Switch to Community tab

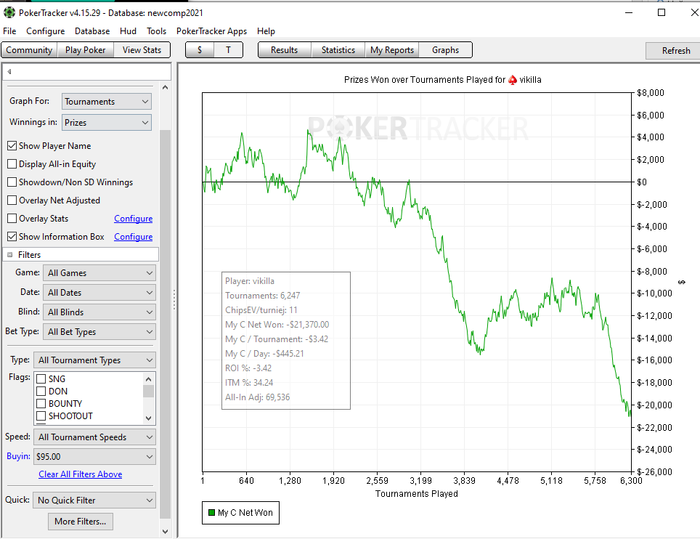[x=29, y=50]
